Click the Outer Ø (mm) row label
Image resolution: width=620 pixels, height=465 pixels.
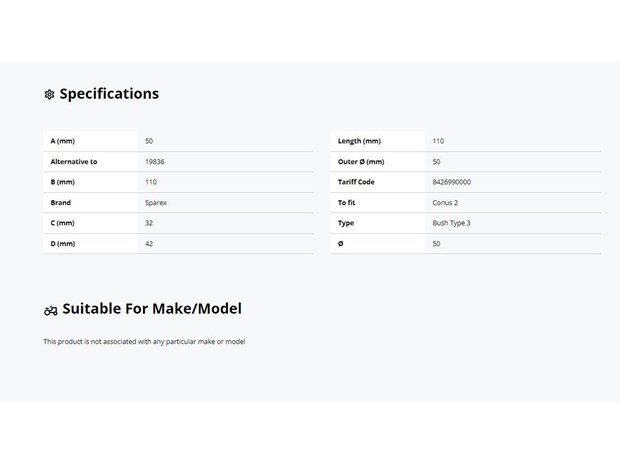(361, 162)
